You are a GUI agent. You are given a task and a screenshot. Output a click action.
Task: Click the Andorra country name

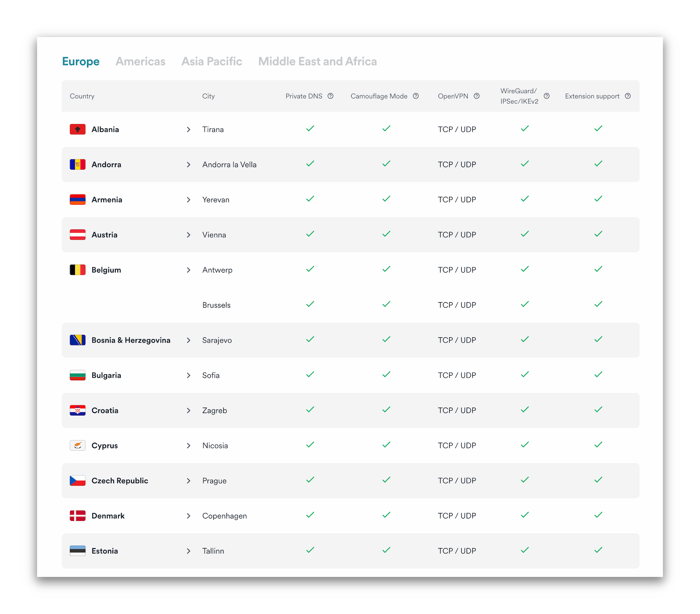(106, 164)
